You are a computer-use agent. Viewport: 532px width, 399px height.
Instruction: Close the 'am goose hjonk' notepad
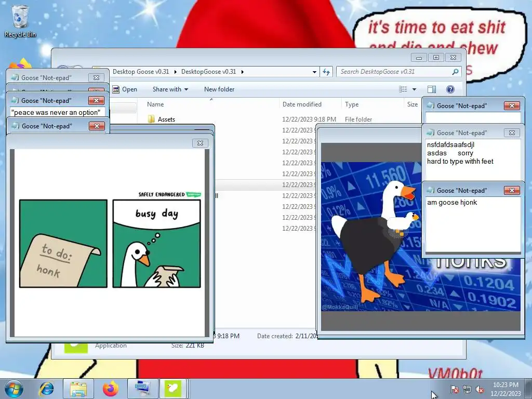tap(512, 190)
